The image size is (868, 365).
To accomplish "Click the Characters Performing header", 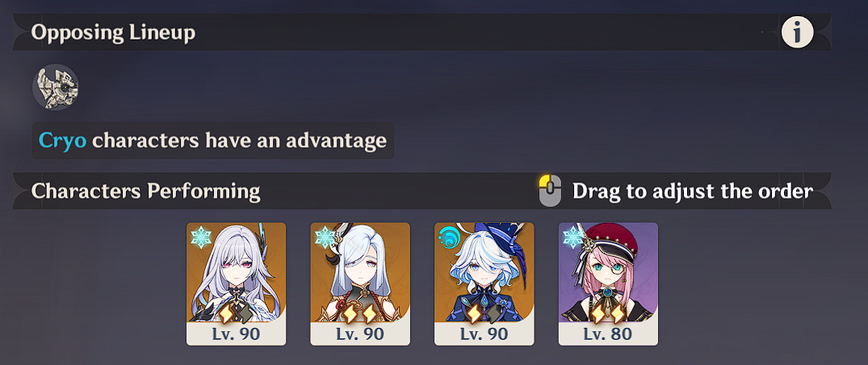I will (x=146, y=191).
